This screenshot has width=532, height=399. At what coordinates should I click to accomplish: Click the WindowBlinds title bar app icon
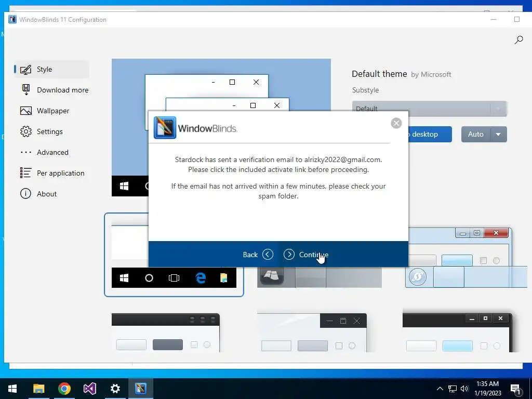click(x=12, y=19)
